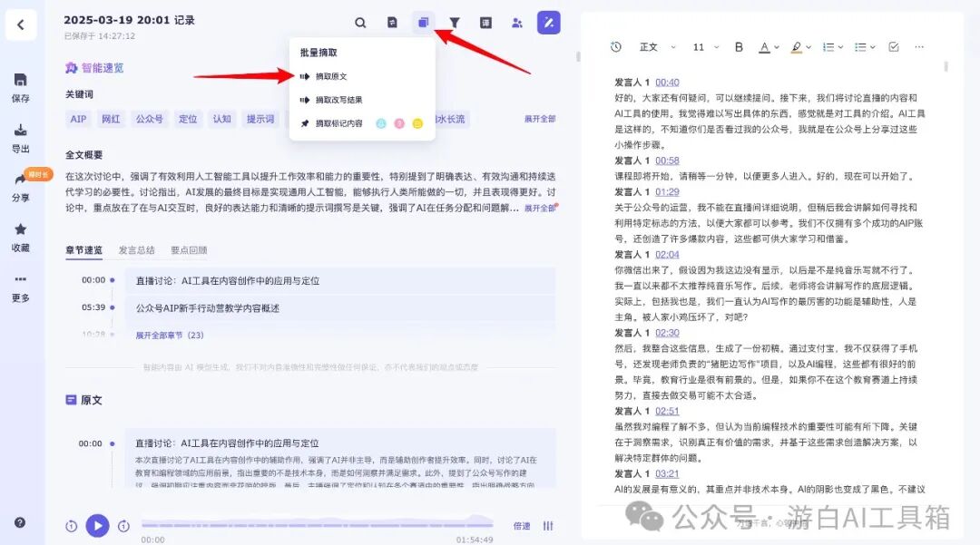Click the purple AI magic wand button
Screen dimensions: 980x545
pos(549,22)
